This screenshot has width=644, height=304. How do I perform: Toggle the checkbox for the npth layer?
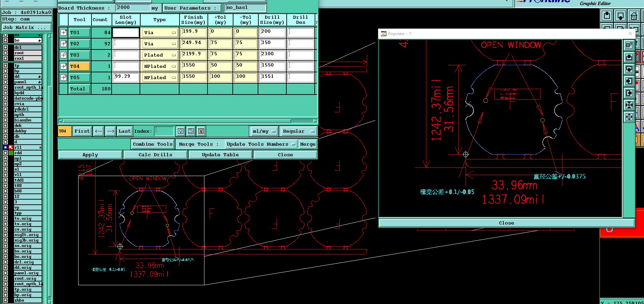pos(5,115)
